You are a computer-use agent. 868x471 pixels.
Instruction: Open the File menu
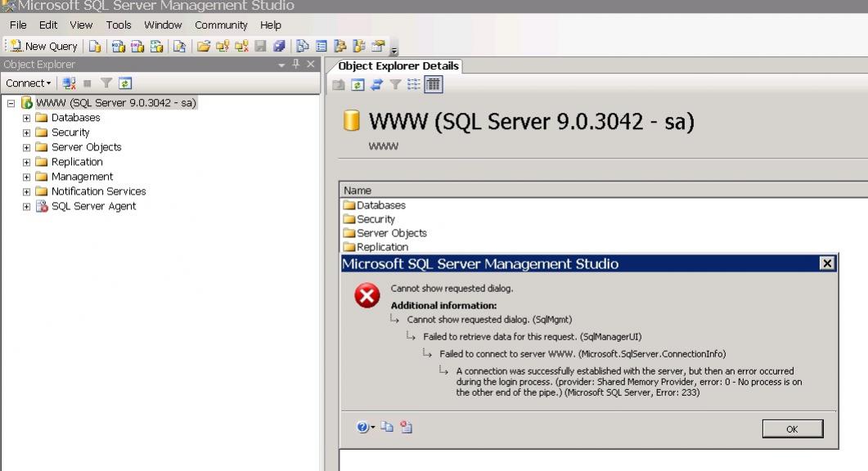coord(18,25)
